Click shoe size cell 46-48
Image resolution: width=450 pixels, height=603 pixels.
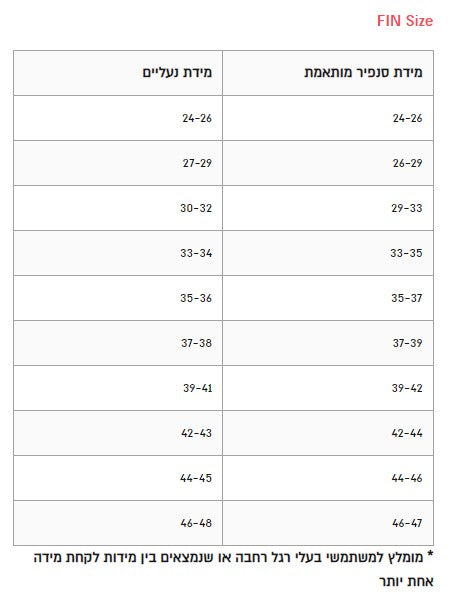118,523
